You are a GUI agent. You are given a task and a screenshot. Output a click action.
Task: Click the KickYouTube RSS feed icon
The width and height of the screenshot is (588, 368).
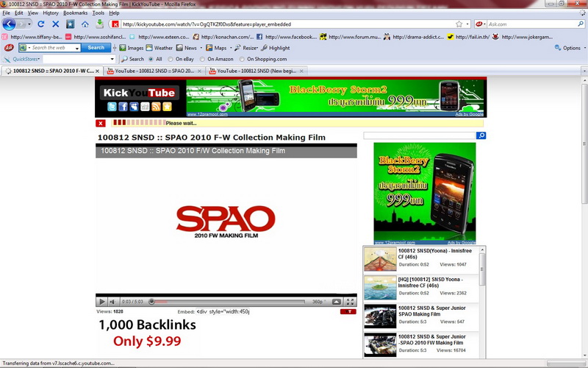pos(156,107)
